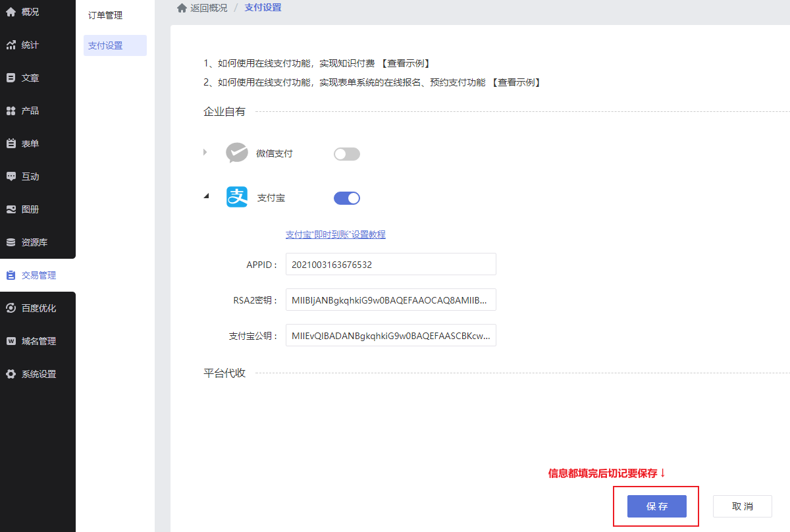Click the 文章 document icon
Screen dimensions: 790x532
tap(11, 78)
